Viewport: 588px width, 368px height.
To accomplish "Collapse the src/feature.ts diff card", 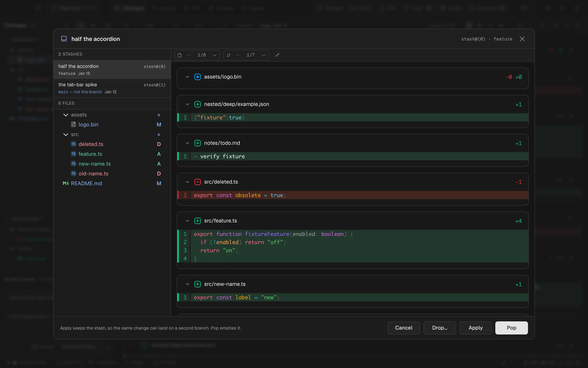I will [x=187, y=221].
